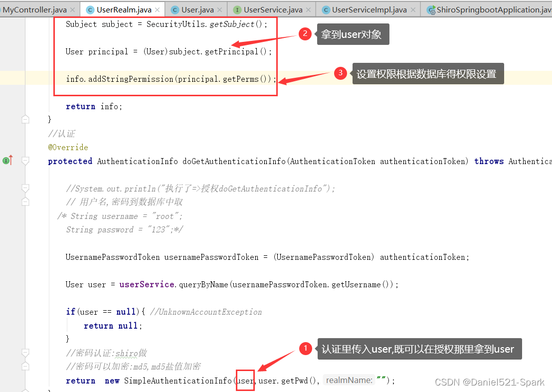Open the User.java tab
This screenshot has width=552, height=392.
pyautogui.click(x=197, y=9)
